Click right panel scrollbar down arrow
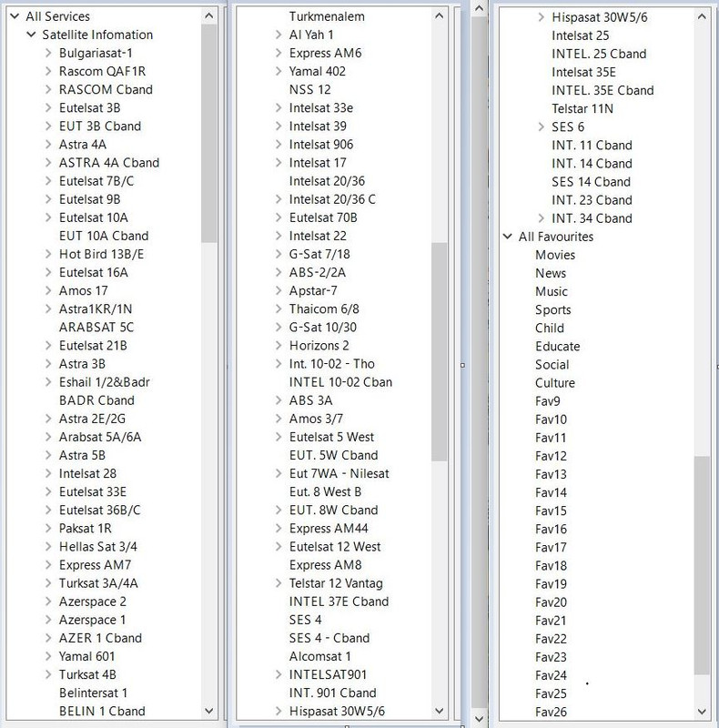The width and height of the screenshot is (719, 728). pyautogui.click(x=702, y=712)
